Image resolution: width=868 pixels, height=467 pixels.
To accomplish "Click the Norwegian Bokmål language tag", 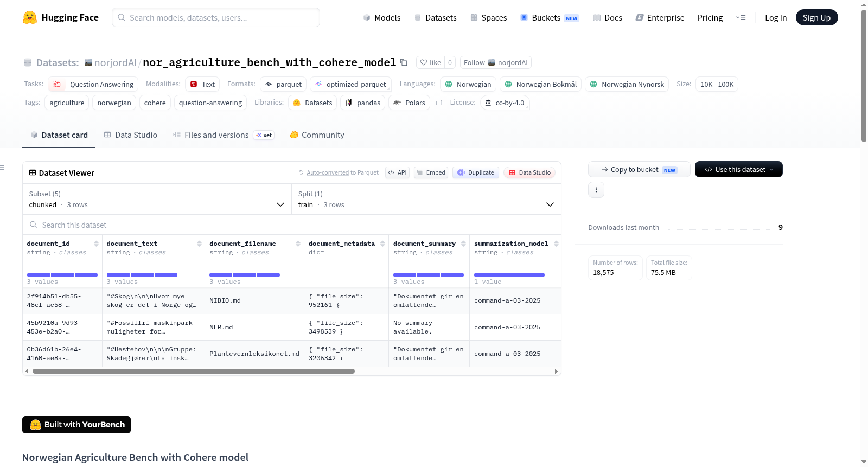I will (540, 84).
